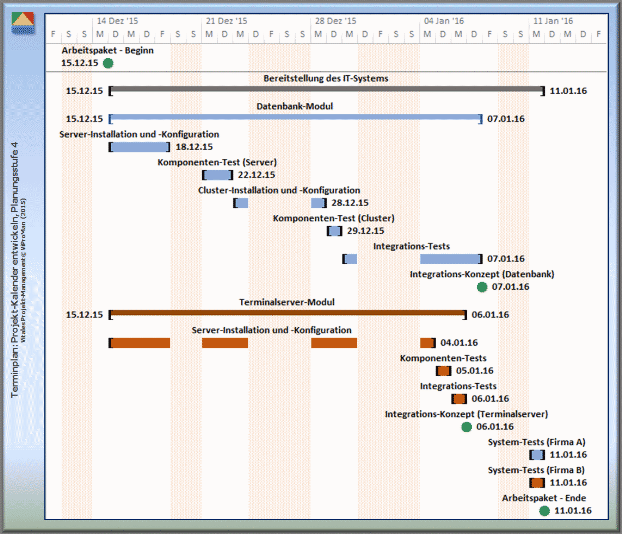Select the 04 Jan '16 week header
622x534 pixels.
[x=443, y=20]
